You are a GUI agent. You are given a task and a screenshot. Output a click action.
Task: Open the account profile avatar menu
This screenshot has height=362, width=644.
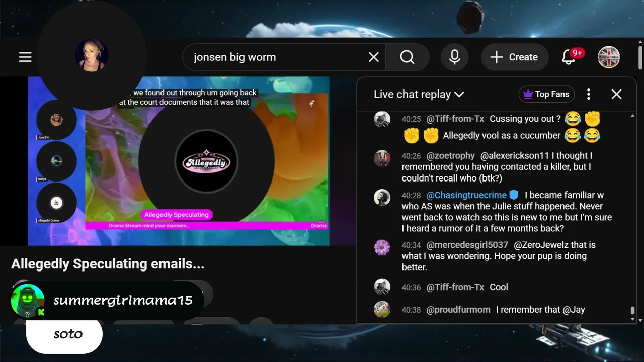click(609, 57)
